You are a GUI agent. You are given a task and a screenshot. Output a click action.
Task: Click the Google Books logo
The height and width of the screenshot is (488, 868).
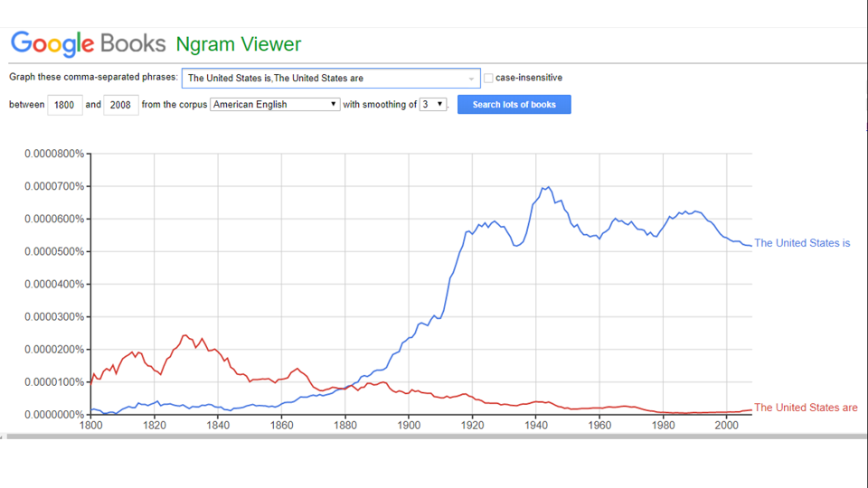pyautogui.click(x=88, y=43)
